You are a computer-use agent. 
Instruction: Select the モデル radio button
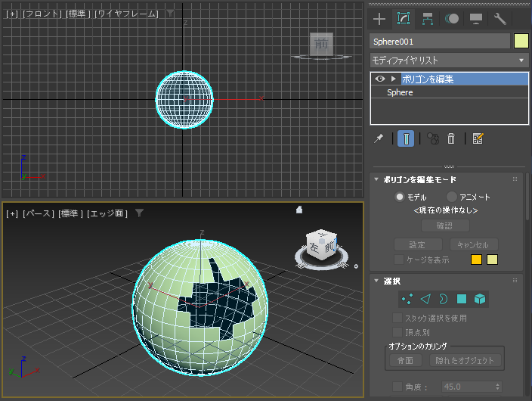(x=400, y=197)
